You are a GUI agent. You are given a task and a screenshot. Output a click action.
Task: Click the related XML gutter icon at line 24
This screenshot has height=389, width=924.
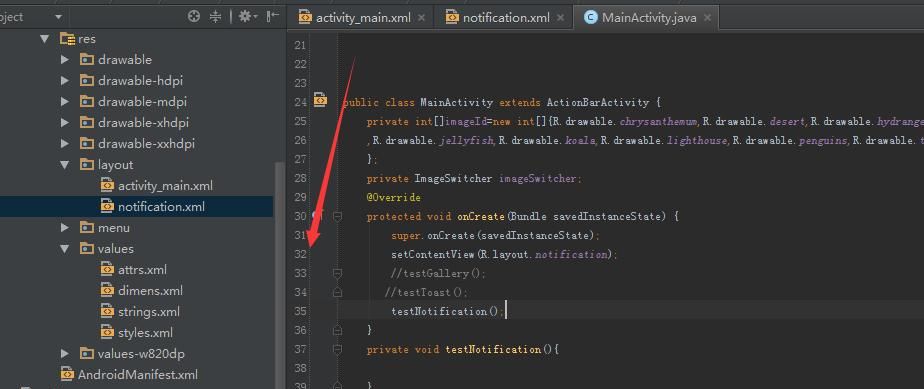pyautogui.click(x=320, y=100)
